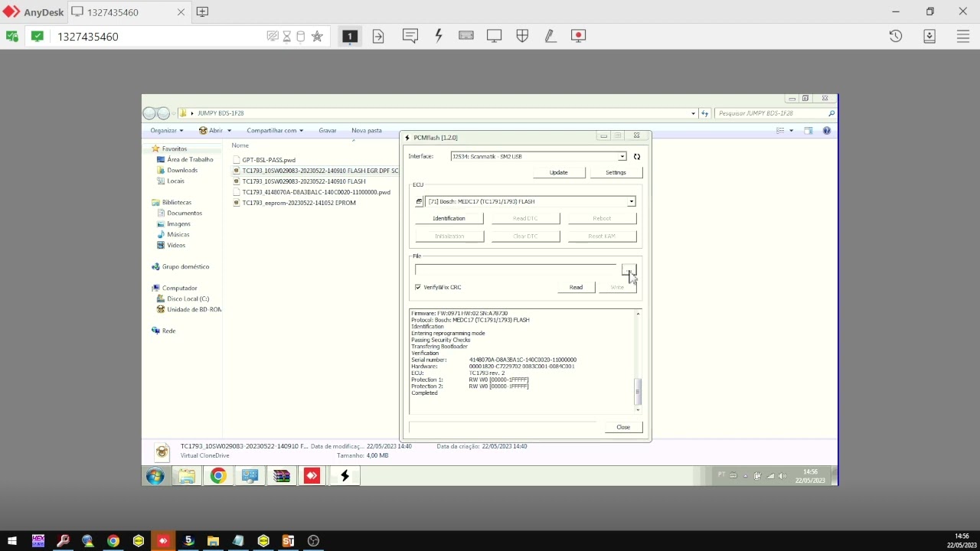Click the remote Windows Start button
This screenshot has height=551, width=980.
coord(155,476)
